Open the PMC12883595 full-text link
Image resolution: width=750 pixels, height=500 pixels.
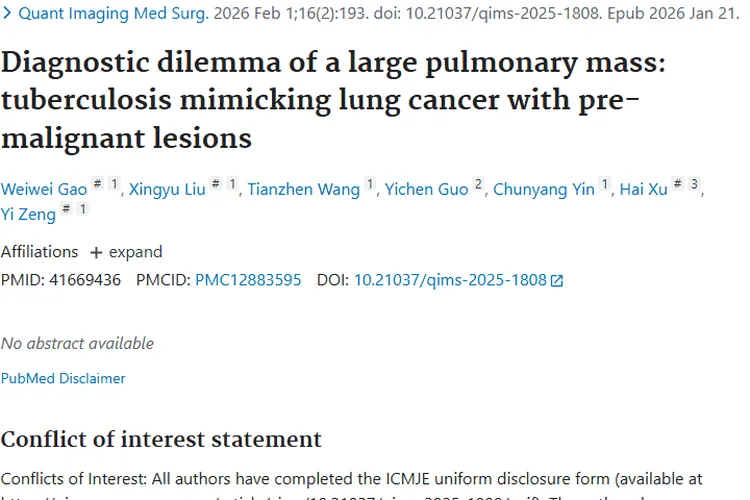tap(248, 280)
